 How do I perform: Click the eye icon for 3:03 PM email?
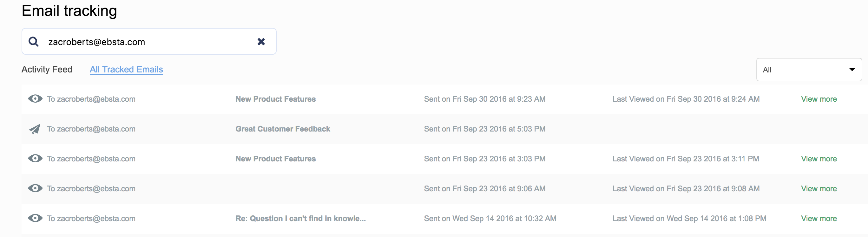[35, 158]
